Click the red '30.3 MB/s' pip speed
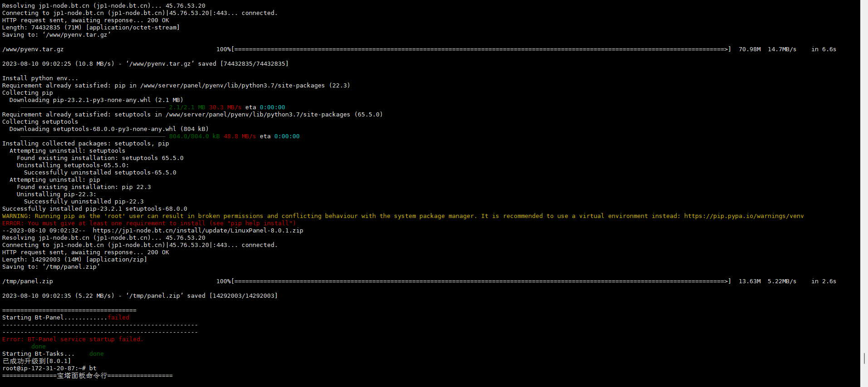Screen dimensions: 868x387 click(225, 107)
